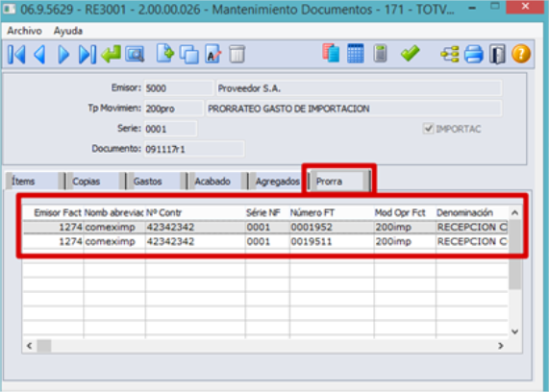Viewport: 549px width, 392px height.
Task: Switch to the Agregados tab
Action: coord(277,181)
